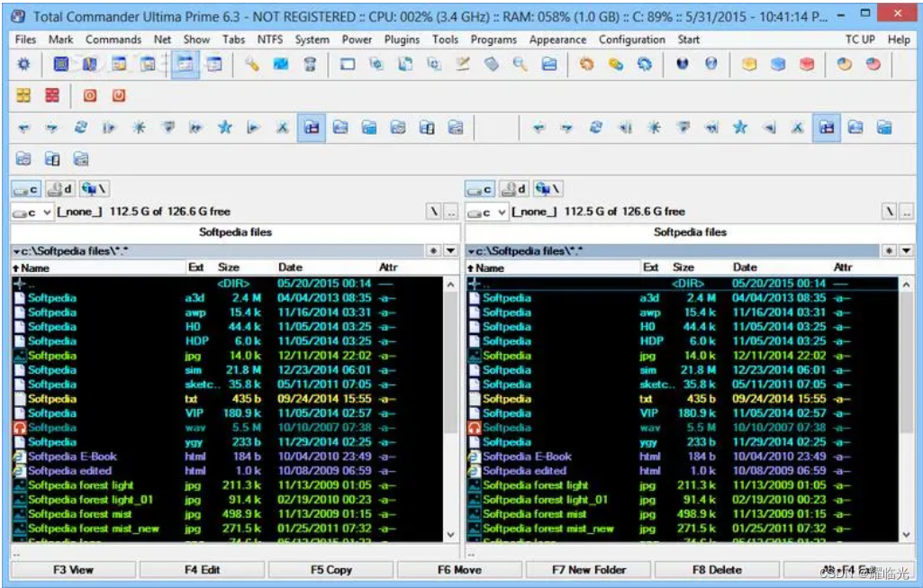Click the yellow grid icon on the second toolbar row
This screenshot has width=923, height=588.
(x=23, y=95)
